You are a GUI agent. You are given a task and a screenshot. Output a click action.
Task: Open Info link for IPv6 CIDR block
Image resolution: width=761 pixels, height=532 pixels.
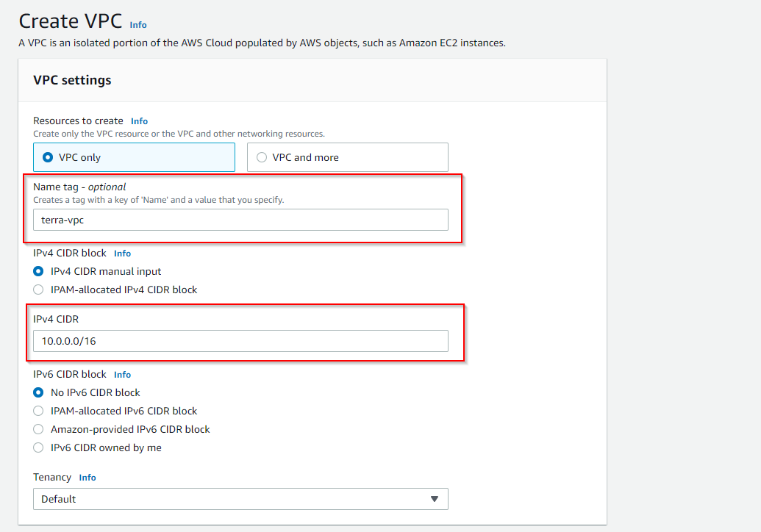click(x=122, y=375)
